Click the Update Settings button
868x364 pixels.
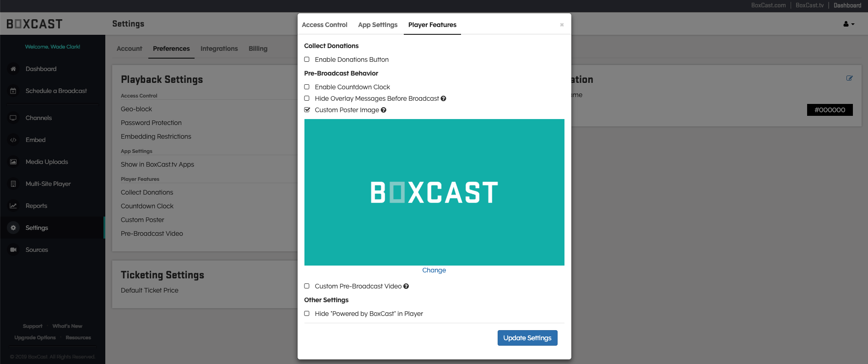[527, 338]
